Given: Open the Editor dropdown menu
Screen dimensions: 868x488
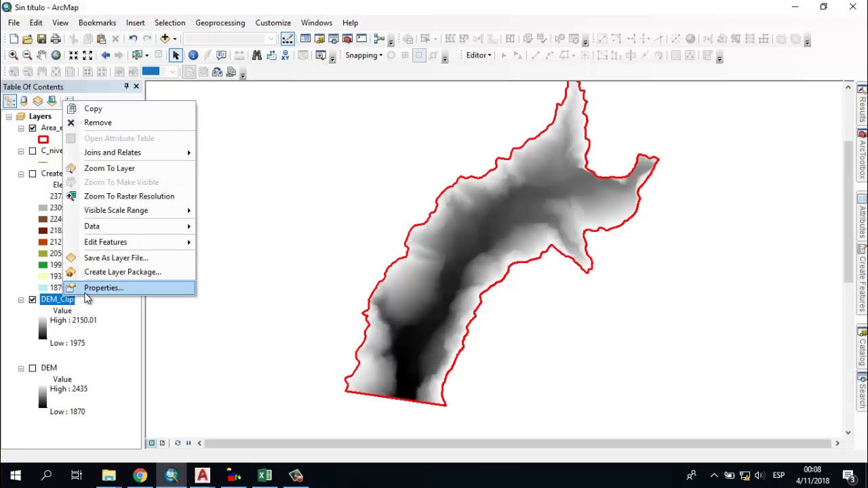Looking at the screenshot, I should click(479, 56).
